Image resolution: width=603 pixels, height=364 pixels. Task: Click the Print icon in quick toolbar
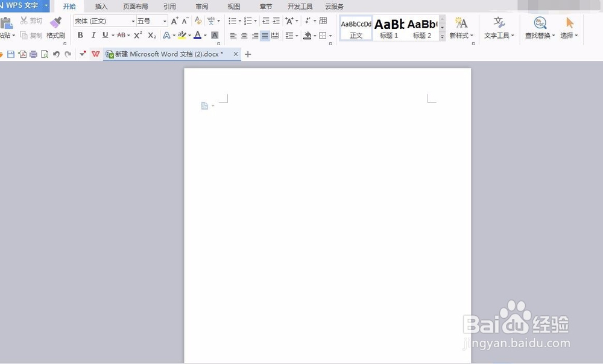tap(33, 54)
